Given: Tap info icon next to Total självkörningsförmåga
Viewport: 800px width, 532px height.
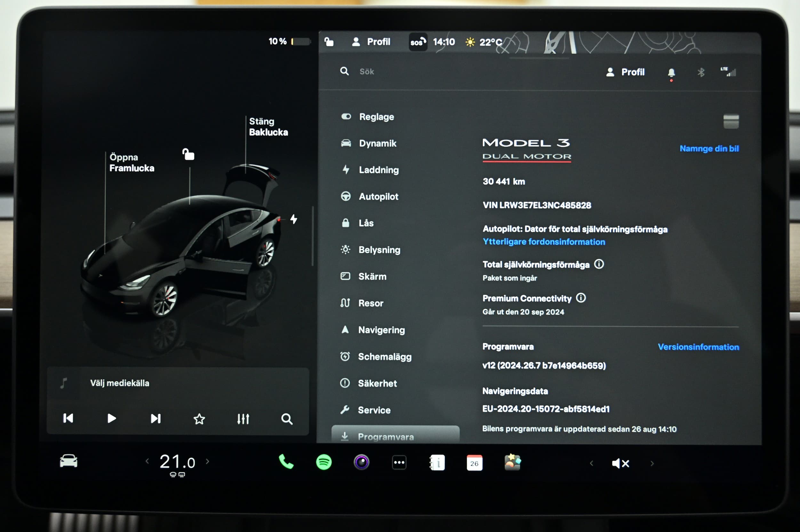Looking at the screenshot, I should coord(599,264).
